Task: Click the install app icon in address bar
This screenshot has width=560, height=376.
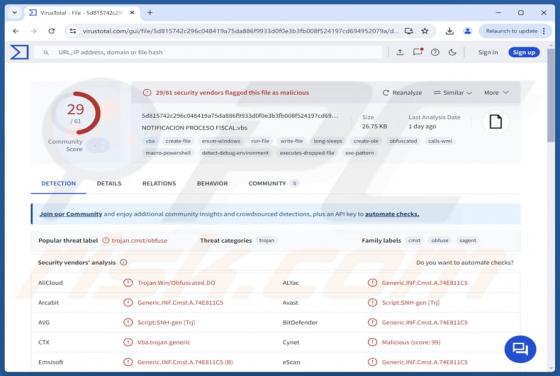Action: 409,31
